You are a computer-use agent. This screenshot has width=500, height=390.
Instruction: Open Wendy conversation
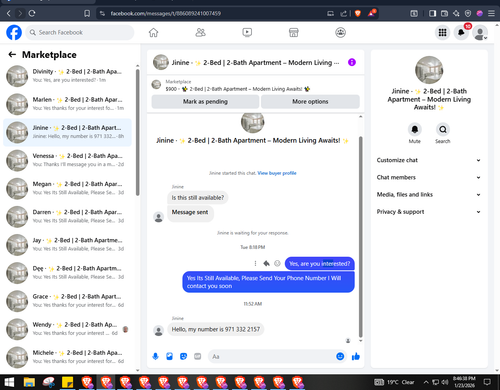68,329
